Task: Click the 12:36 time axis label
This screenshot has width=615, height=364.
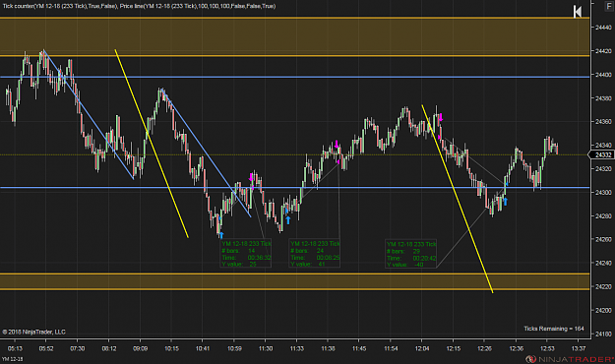Action: tap(516, 348)
